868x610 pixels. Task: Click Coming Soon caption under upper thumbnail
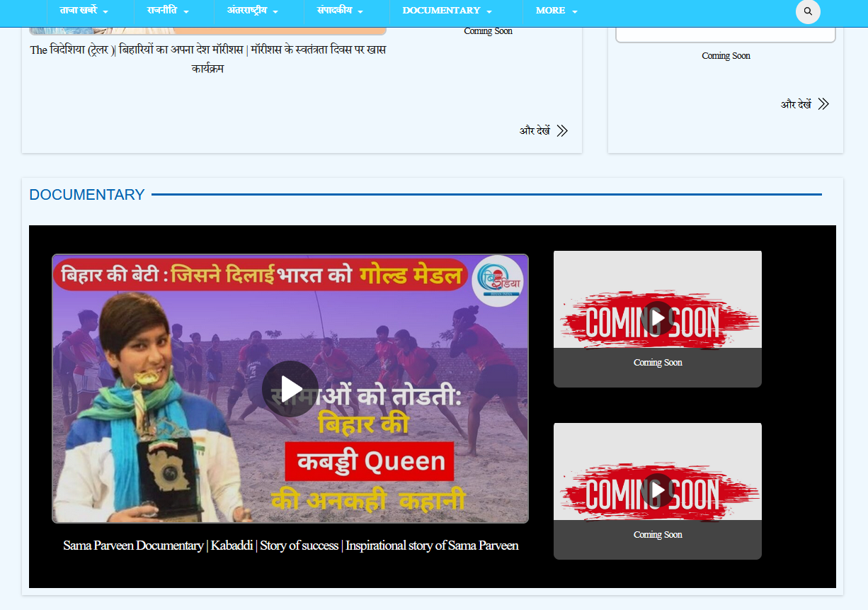point(658,363)
